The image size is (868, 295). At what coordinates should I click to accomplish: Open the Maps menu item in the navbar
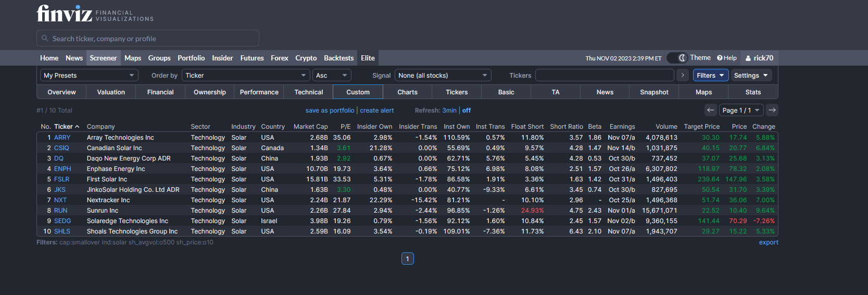[x=133, y=58]
